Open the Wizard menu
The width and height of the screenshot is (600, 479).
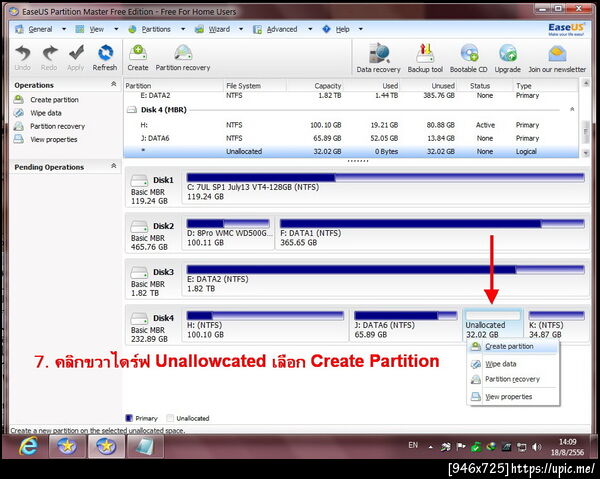pyautogui.click(x=219, y=29)
